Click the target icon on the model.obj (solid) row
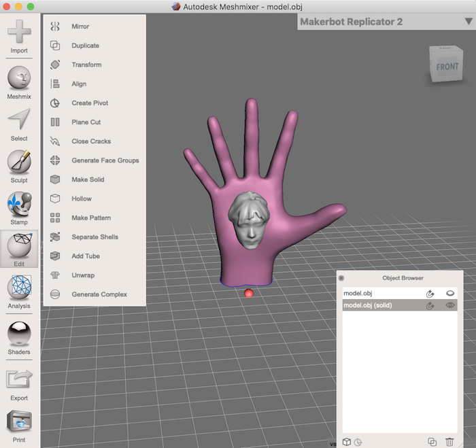Screen dimensions: 476x448 click(430, 306)
